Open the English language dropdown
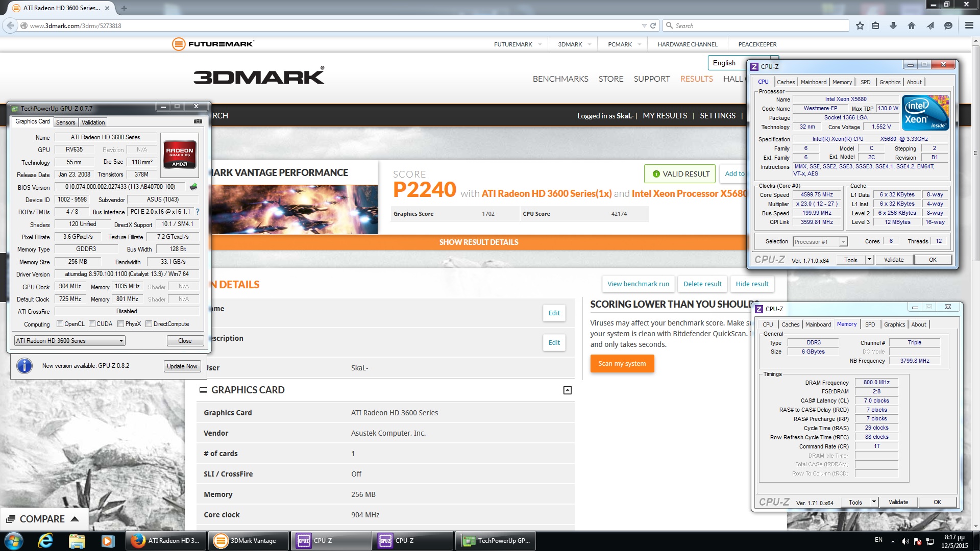Image resolution: width=980 pixels, height=551 pixels. [x=743, y=63]
